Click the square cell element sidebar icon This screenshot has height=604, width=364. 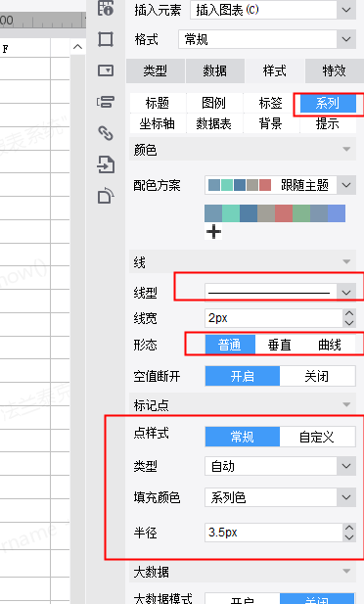(x=106, y=39)
